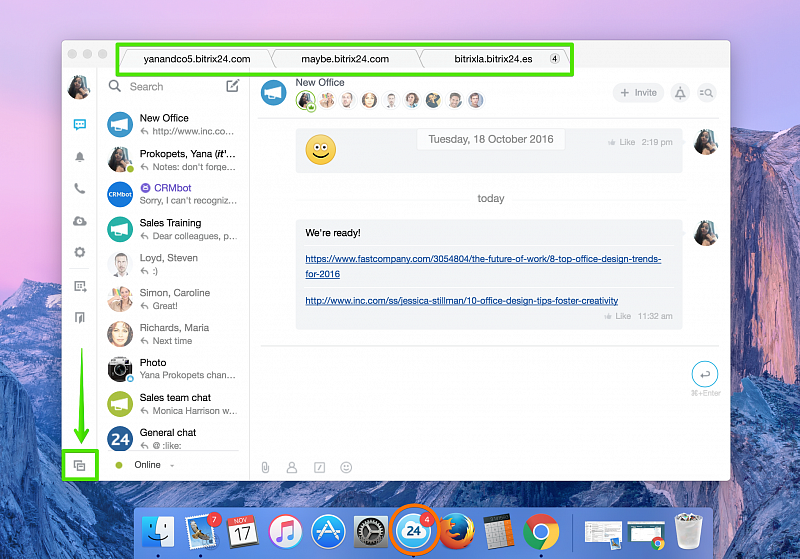Click the Search input field

(x=173, y=87)
